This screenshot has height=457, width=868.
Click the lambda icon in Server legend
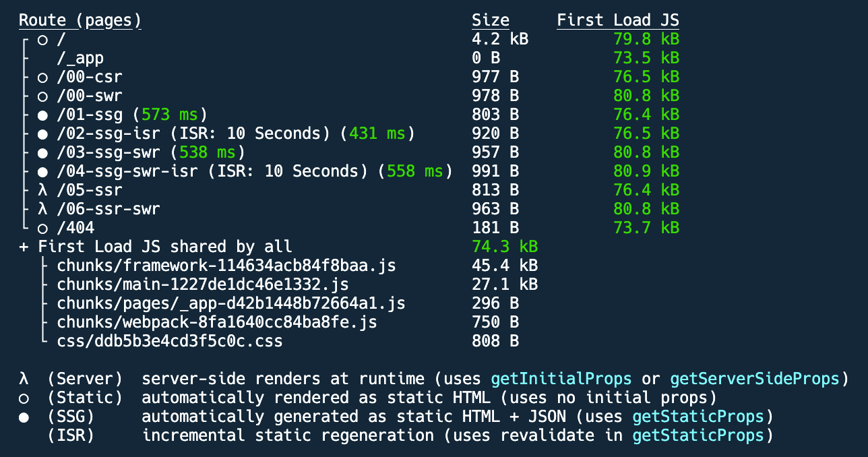click(x=24, y=379)
